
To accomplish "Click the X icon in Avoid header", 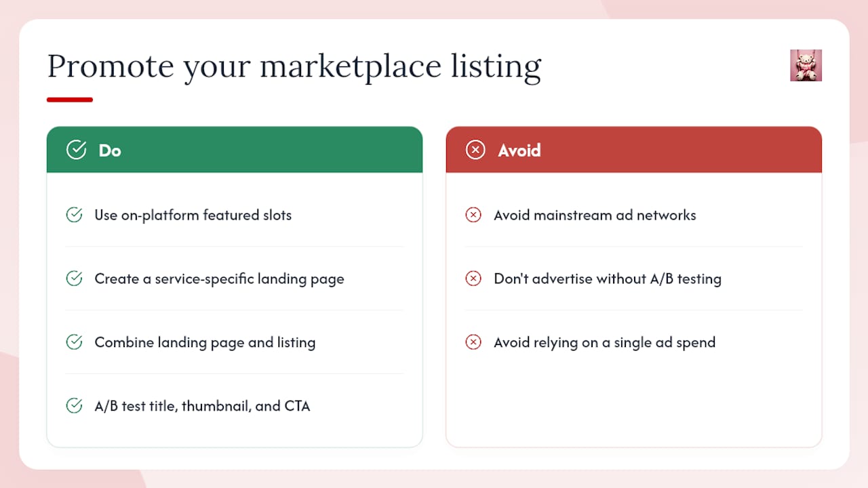I will 475,150.
